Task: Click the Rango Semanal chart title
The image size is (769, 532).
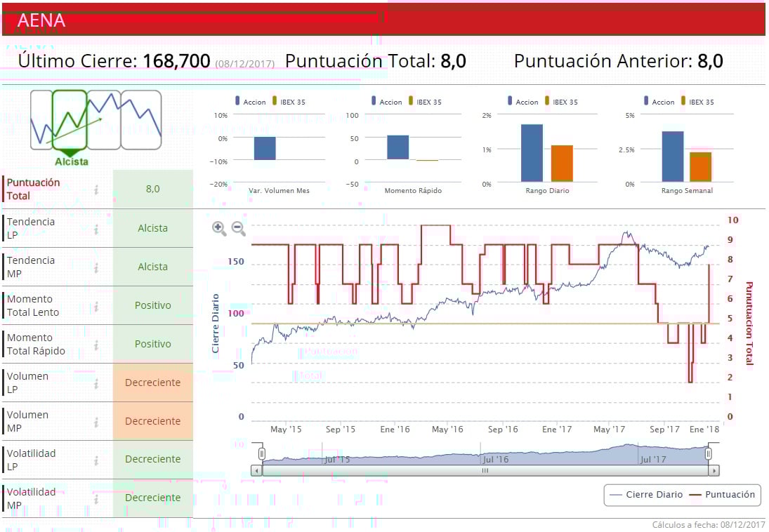Action: click(x=687, y=191)
